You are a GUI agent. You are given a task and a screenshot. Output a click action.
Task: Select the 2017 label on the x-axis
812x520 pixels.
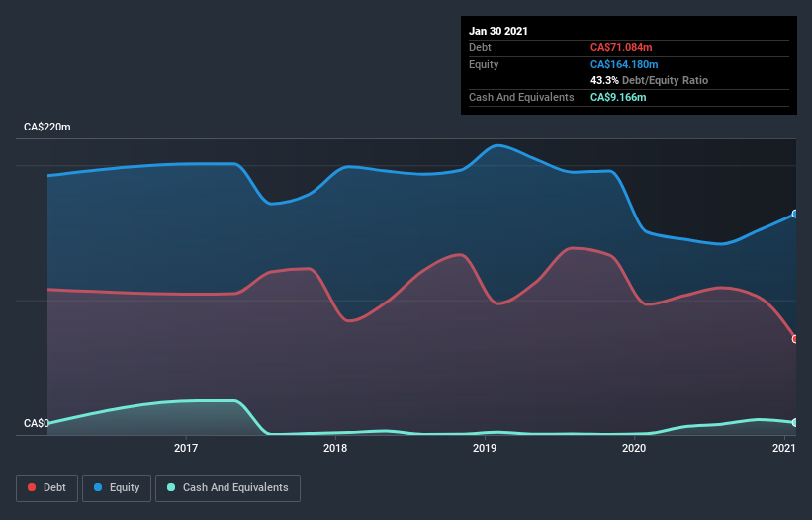click(186, 448)
